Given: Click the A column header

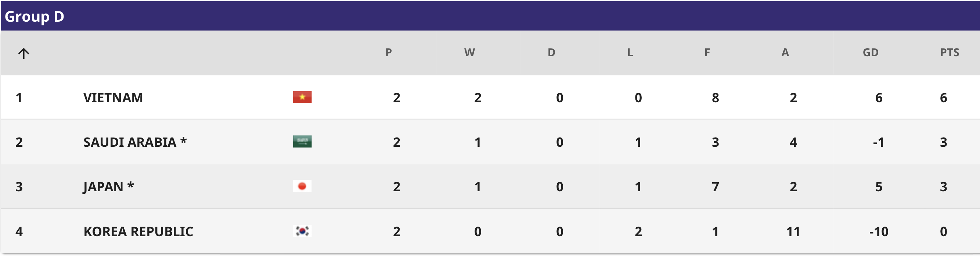Looking at the screenshot, I should point(785,53).
